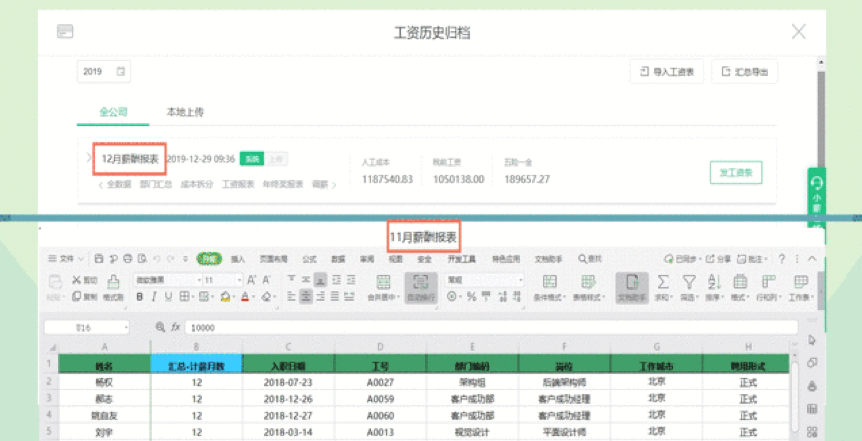The image size is (862, 441).
Task: Open the 小薪 customer service headset widget
Action: (816, 196)
